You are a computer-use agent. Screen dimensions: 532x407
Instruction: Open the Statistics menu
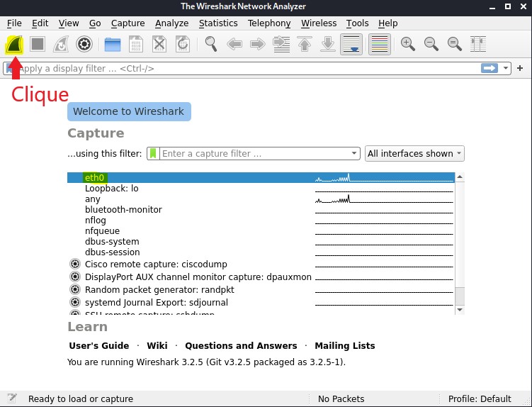pos(218,23)
